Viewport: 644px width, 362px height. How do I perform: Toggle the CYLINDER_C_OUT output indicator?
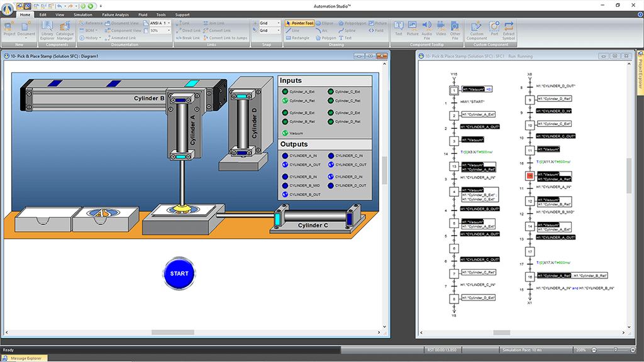(x=330, y=165)
